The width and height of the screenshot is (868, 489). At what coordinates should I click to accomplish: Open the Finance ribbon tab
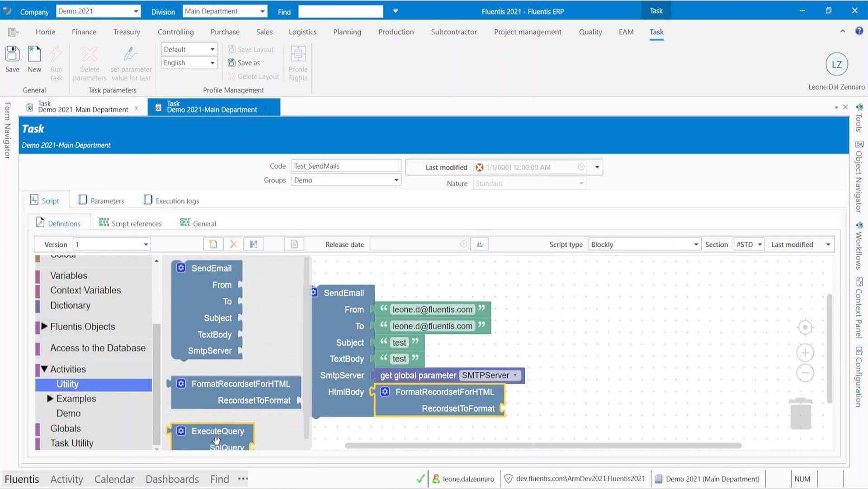(x=84, y=32)
